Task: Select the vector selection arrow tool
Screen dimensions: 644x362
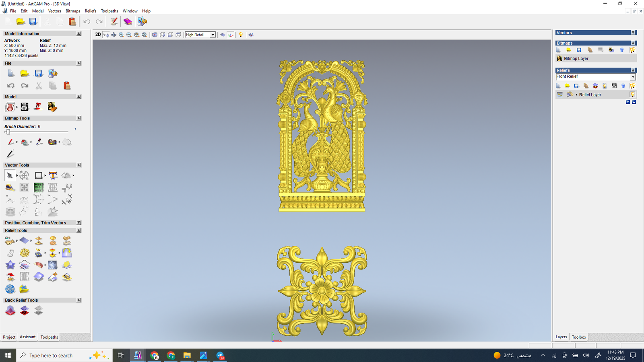Action: click(x=10, y=175)
